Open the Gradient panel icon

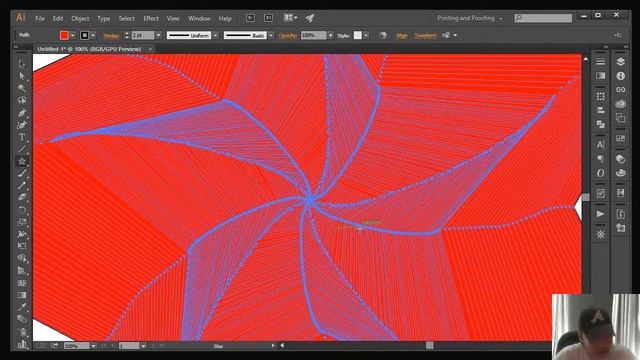[x=600, y=76]
